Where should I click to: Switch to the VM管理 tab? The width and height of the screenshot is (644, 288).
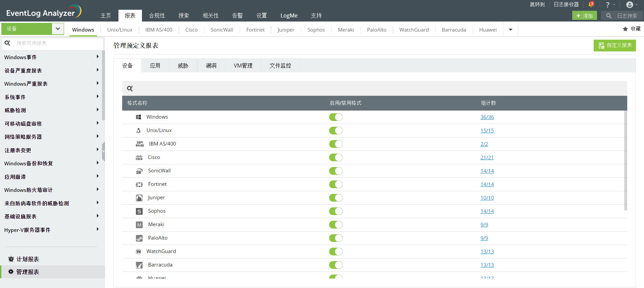tap(243, 66)
